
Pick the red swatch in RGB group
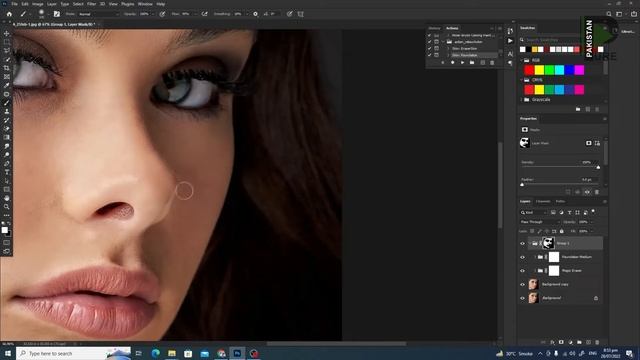[529, 70]
